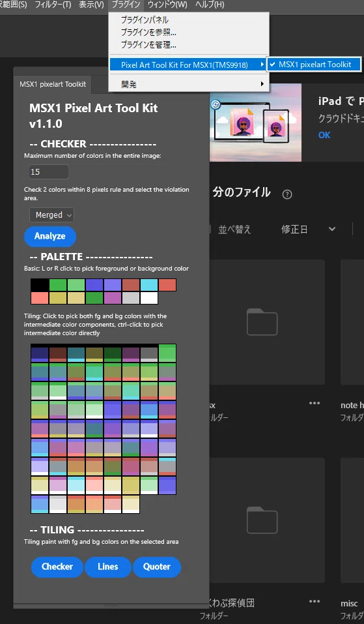Choose プラグインを参照... menu entry
The image size is (364, 624).
tap(189, 33)
